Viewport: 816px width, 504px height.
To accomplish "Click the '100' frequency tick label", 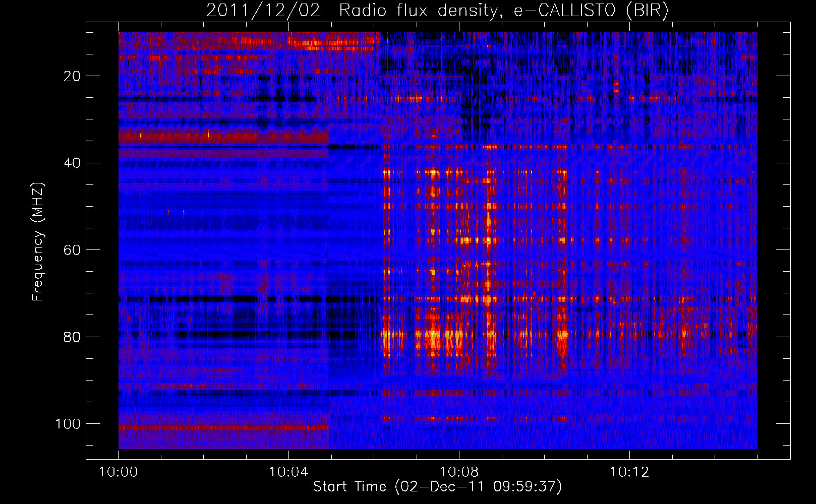I will click(68, 424).
